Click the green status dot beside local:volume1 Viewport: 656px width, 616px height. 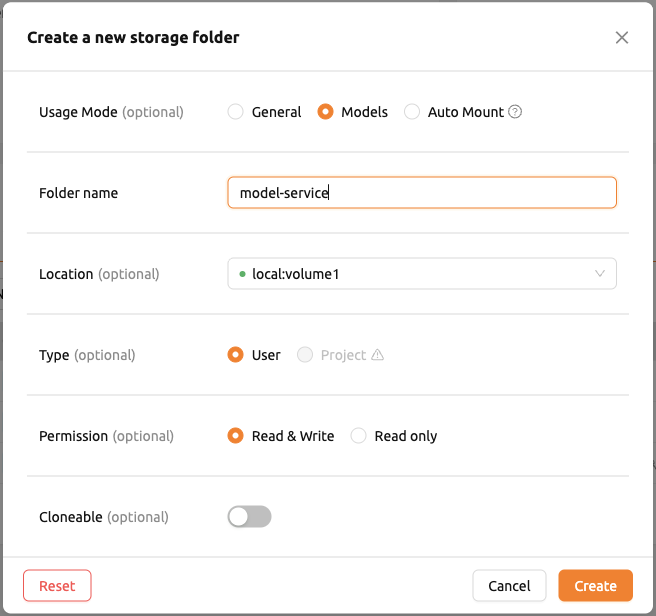[242, 274]
